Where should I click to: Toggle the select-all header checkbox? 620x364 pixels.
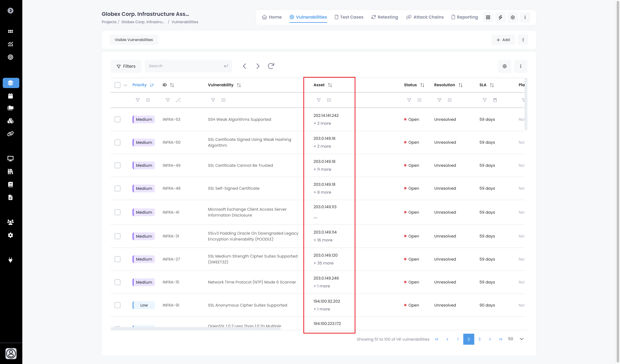point(117,85)
